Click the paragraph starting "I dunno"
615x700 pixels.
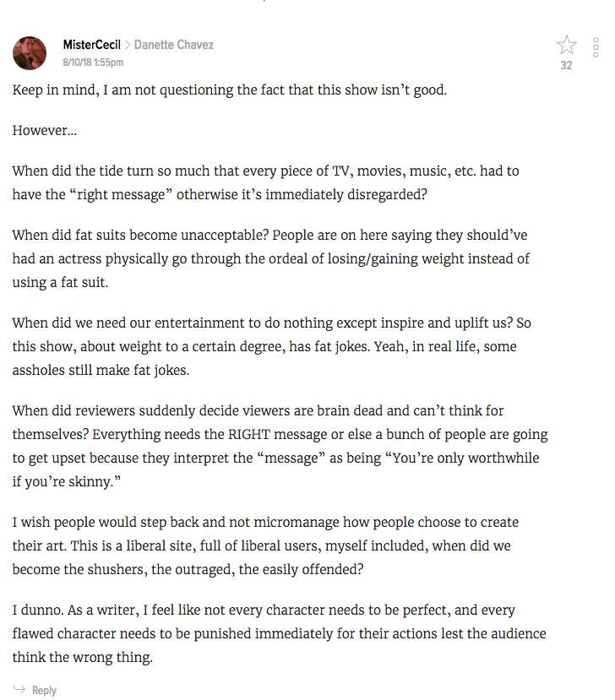(x=279, y=633)
